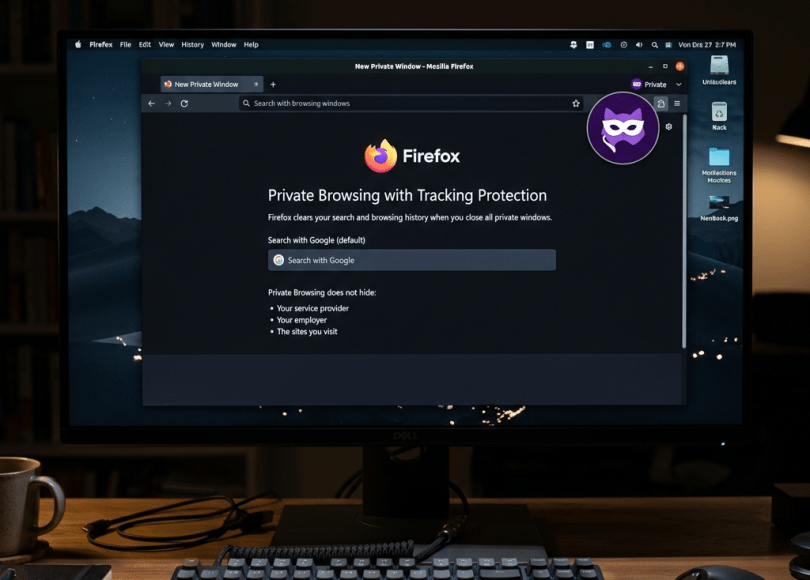Focus the 'Search with browsing windows' address bar
Screen dimensions: 810x580
pyautogui.click(x=411, y=103)
